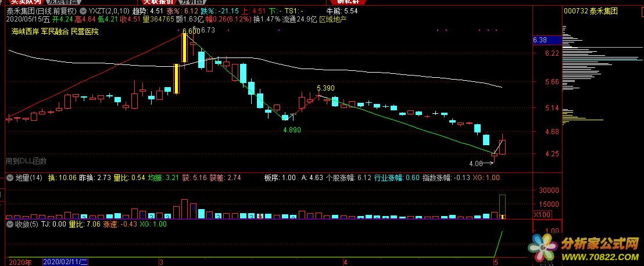Expand the 收敛(5) indicator chevron

pyautogui.click(x=9, y=224)
